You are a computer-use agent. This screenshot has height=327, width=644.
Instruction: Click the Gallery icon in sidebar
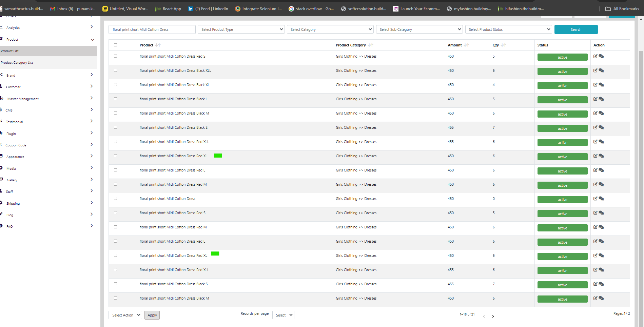point(1,179)
